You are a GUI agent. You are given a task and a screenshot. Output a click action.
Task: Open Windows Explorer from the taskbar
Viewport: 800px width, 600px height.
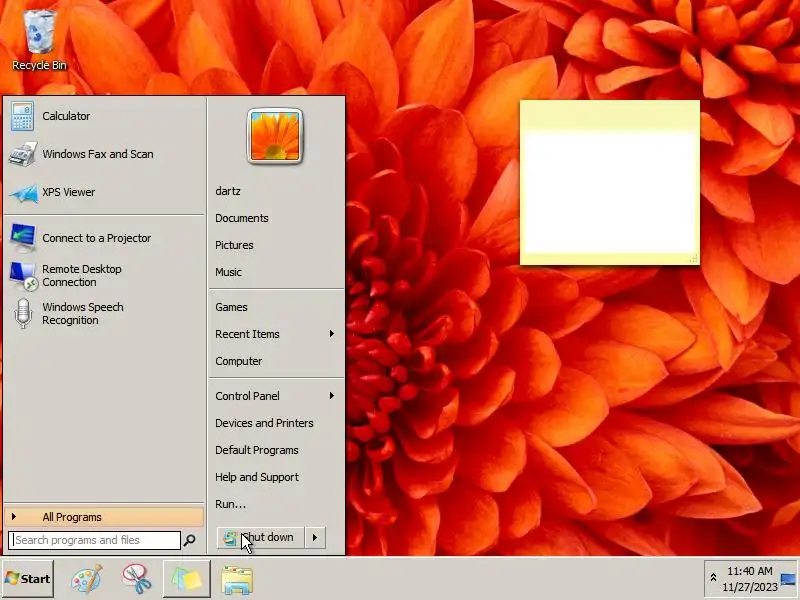coord(237,580)
